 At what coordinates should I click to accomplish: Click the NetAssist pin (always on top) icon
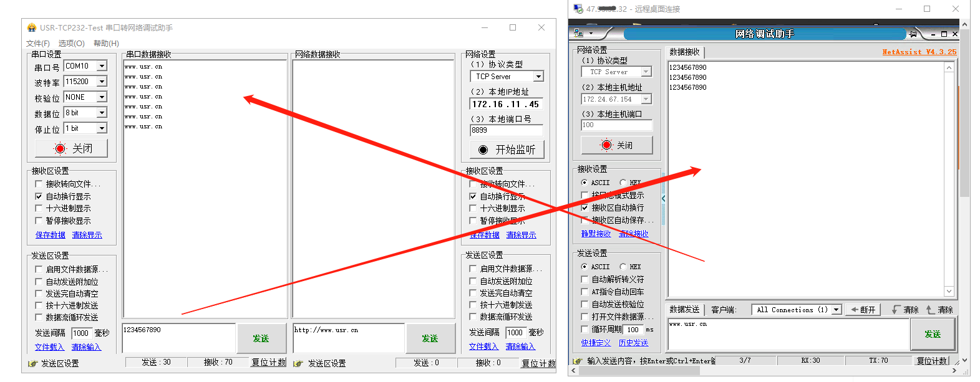tap(913, 34)
